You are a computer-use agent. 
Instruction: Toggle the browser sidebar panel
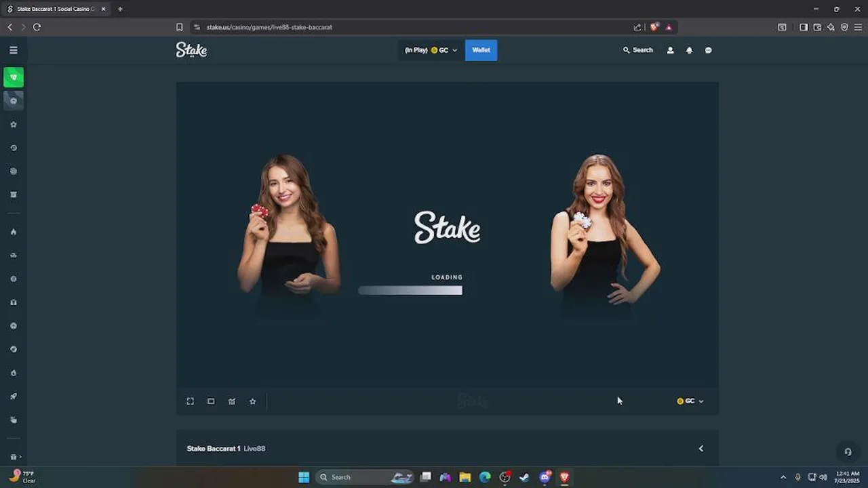pyautogui.click(x=804, y=27)
